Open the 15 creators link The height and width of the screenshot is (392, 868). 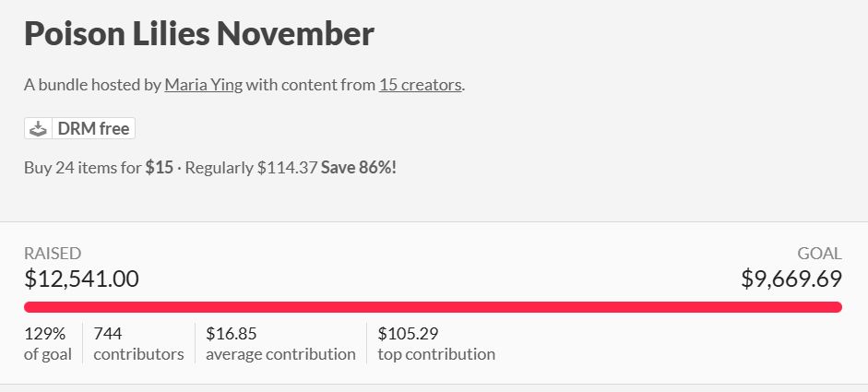point(420,86)
